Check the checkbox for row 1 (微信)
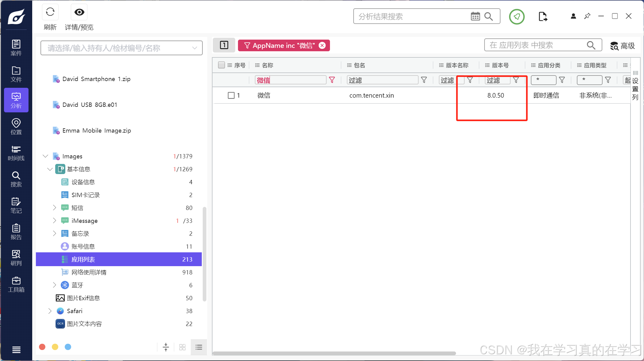 [x=231, y=95]
